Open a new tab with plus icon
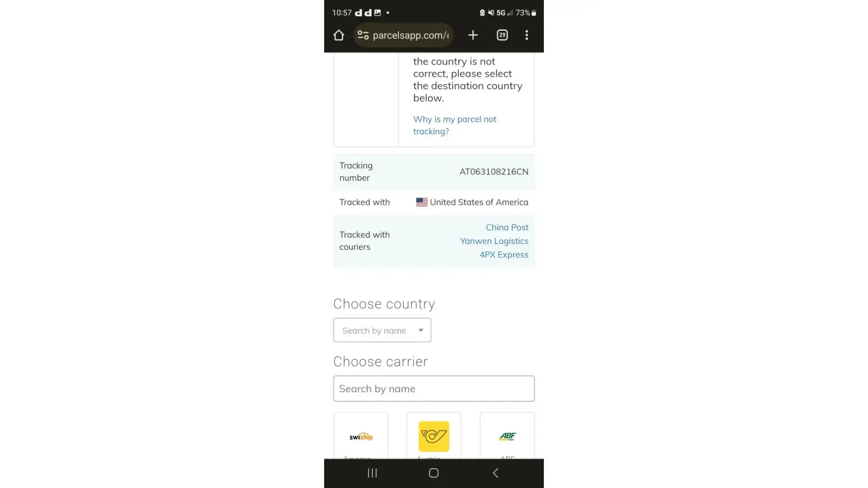Viewport: 868px width, 488px height. point(473,35)
